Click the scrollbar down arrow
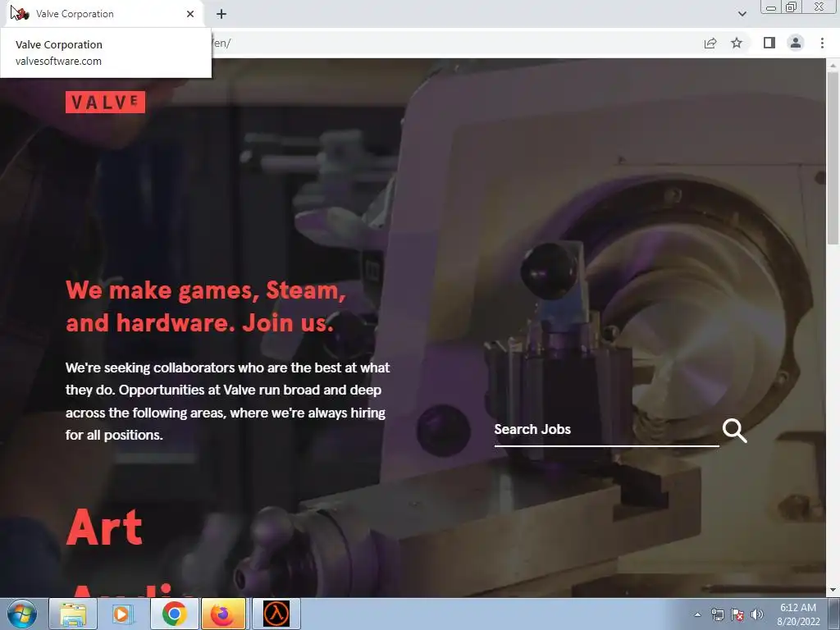The height and width of the screenshot is (630, 840). click(x=833, y=591)
